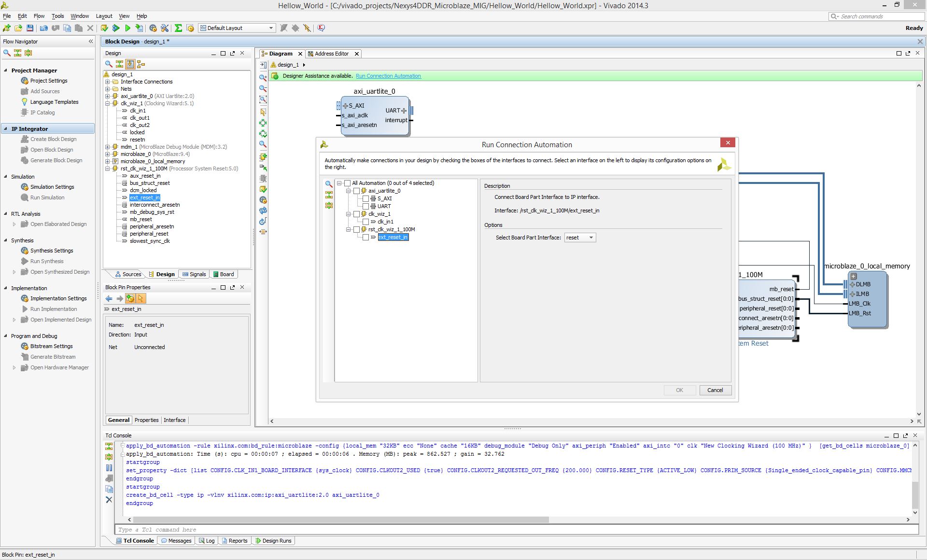This screenshot has height=560, width=927.
Task: Check the All Automation checkbox
Action: [x=347, y=183]
